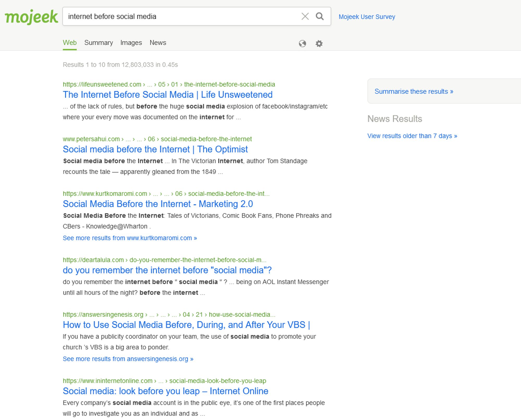Click the Mojeek search icon

(320, 16)
